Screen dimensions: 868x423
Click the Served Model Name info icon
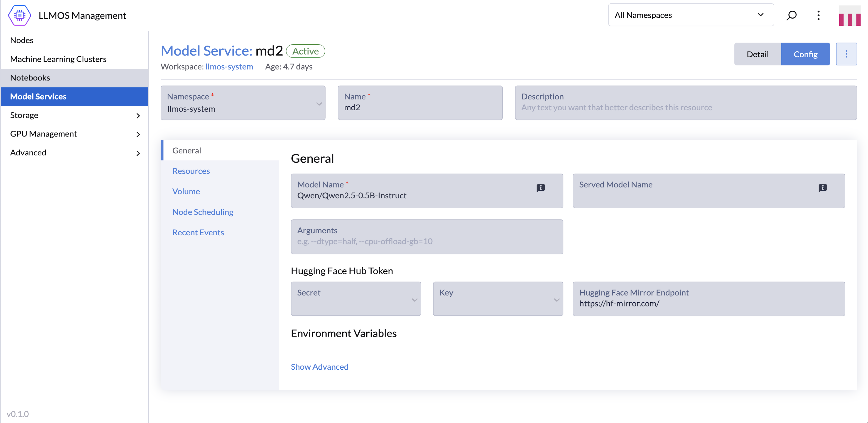click(x=822, y=188)
